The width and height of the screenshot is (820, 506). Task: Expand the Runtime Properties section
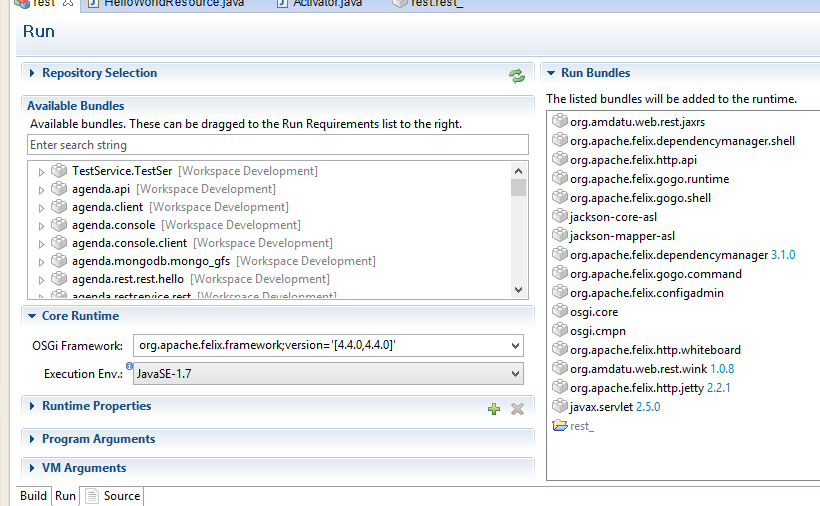pyautogui.click(x=32, y=406)
